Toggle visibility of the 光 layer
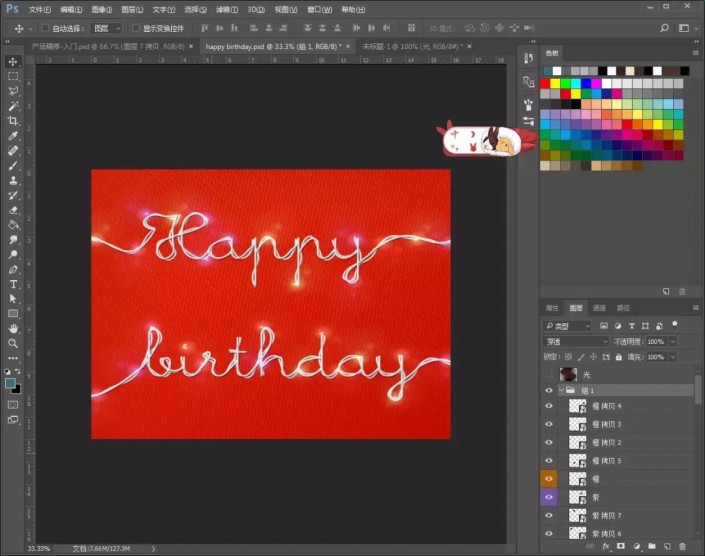Viewport: 705px width, 556px height. [549, 374]
